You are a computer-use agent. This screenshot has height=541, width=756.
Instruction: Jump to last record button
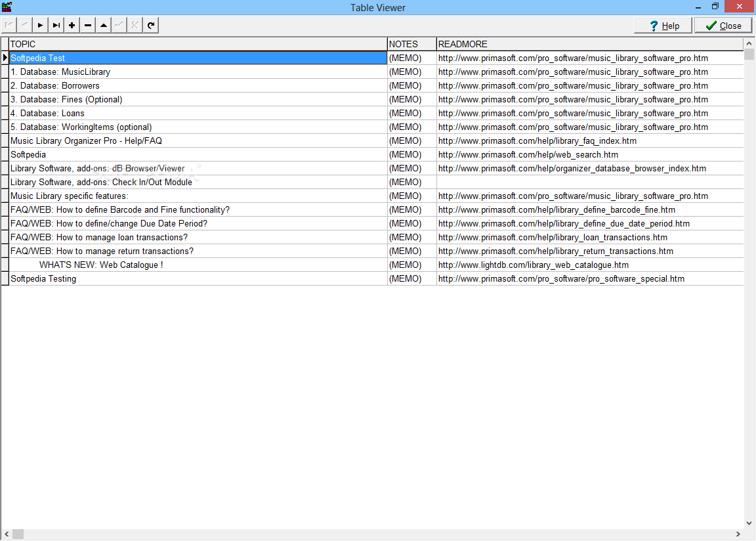[56, 25]
